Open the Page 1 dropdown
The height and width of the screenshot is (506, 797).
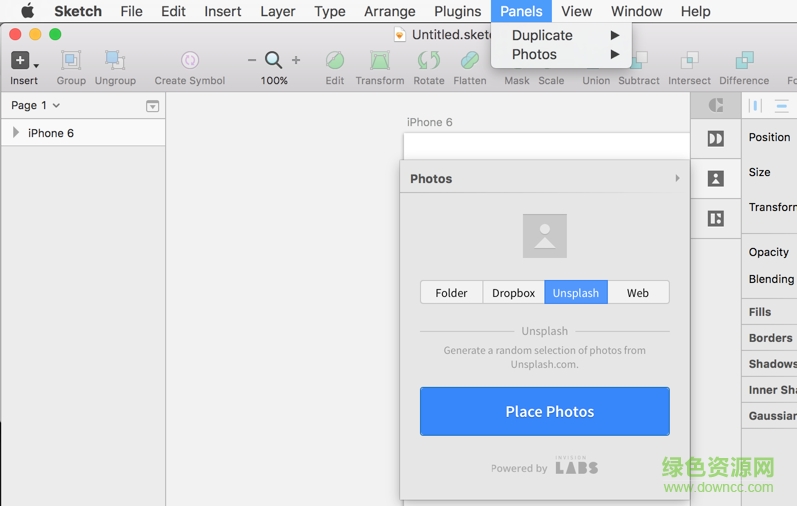coord(35,105)
